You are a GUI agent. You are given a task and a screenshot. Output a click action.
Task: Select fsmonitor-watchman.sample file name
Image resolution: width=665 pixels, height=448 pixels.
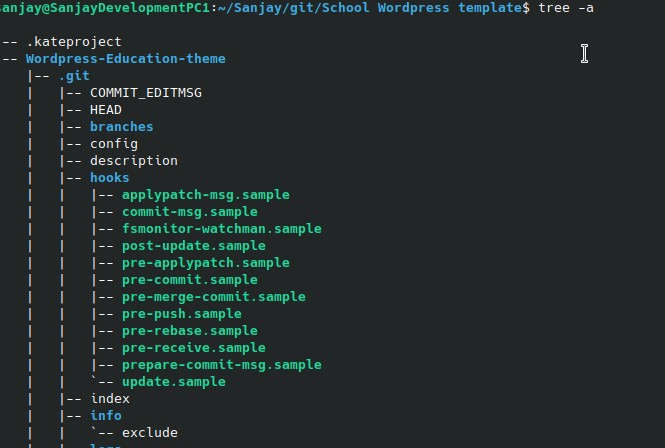click(x=222, y=229)
